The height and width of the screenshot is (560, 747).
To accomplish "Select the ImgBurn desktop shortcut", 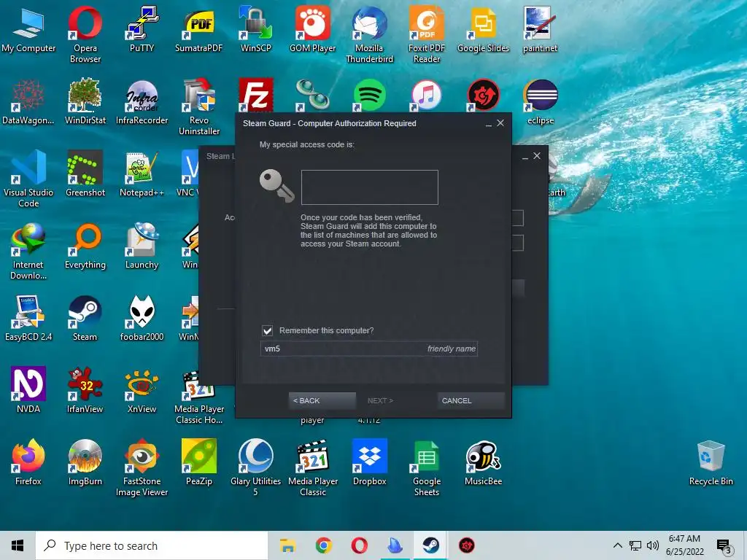I will pyautogui.click(x=85, y=463).
